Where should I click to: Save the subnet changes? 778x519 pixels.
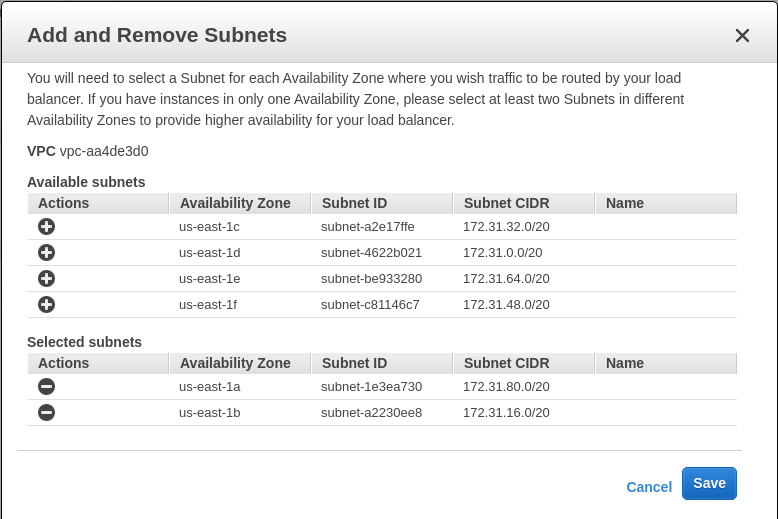click(x=709, y=483)
